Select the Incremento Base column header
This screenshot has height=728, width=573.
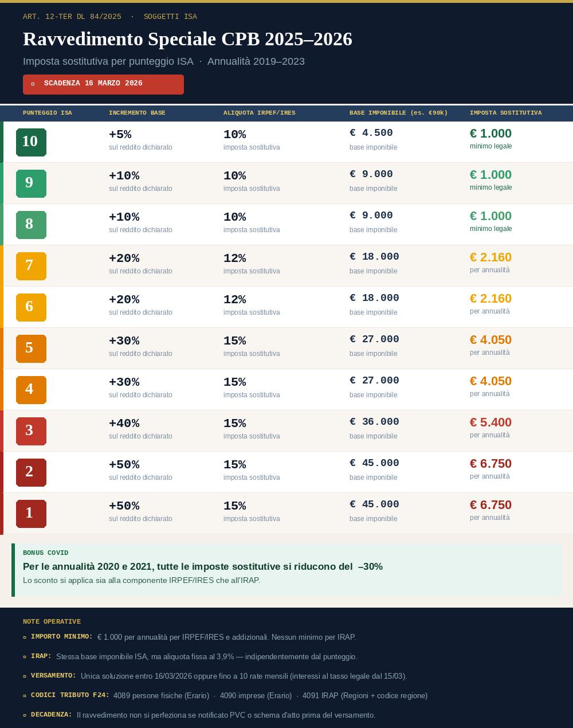click(137, 113)
